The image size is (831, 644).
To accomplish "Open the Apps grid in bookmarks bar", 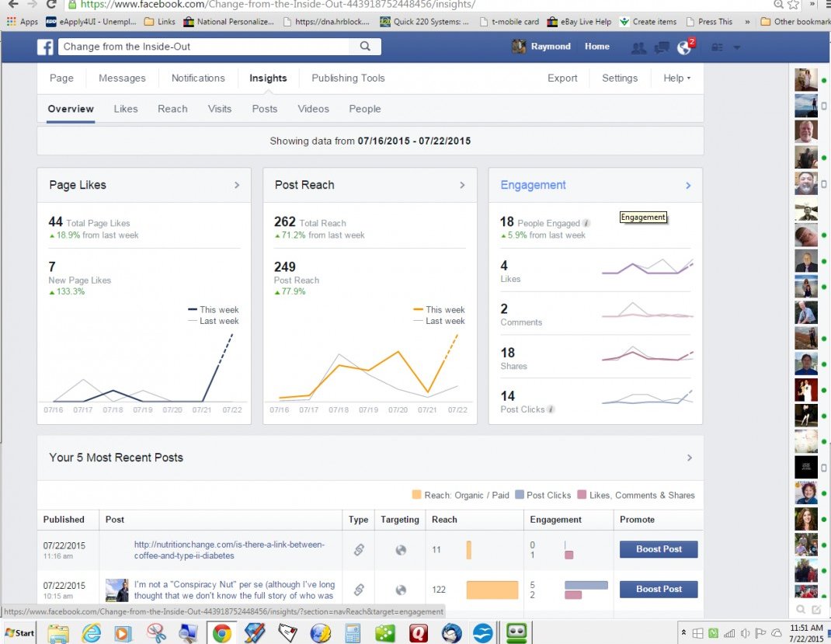I will (x=23, y=22).
